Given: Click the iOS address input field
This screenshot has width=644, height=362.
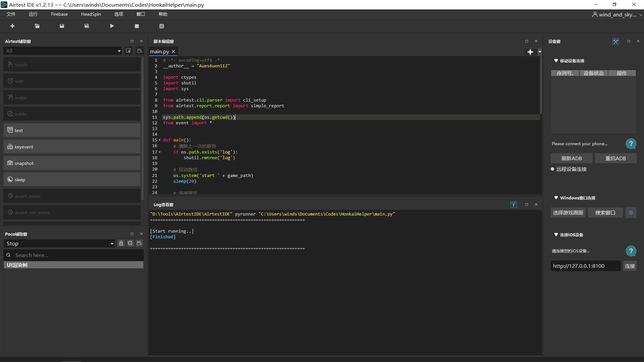Looking at the screenshot, I should pos(586,266).
